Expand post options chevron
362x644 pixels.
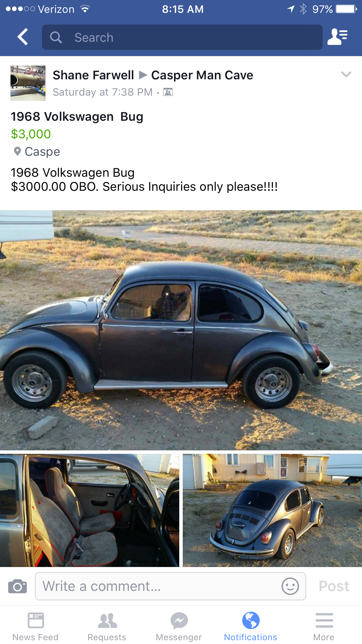click(346, 74)
